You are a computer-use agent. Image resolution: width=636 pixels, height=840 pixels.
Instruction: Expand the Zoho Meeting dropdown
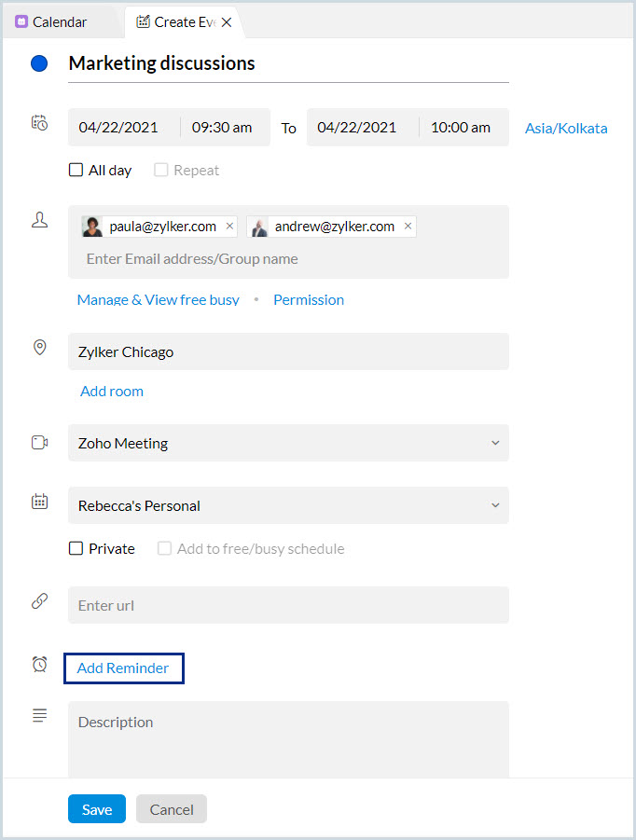pos(495,443)
